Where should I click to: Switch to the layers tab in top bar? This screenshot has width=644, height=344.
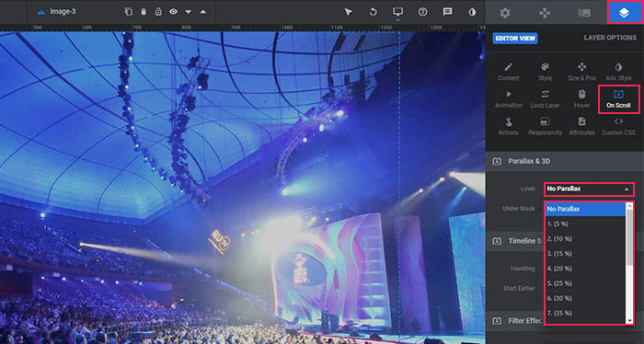[x=624, y=13]
